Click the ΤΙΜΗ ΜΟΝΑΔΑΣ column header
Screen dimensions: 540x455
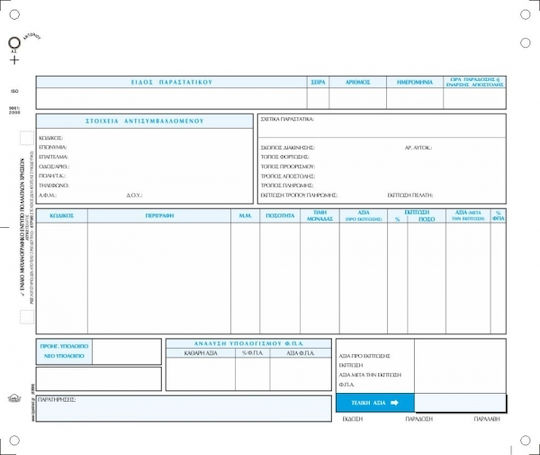pyautogui.click(x=320, y=216)
